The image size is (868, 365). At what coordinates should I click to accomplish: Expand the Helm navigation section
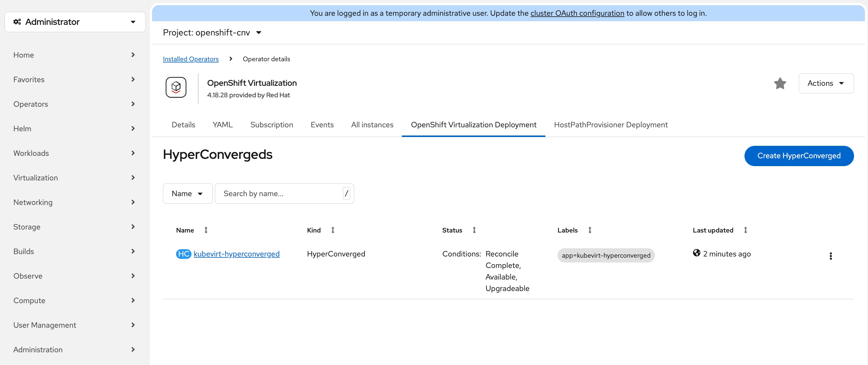click(74, 129)
